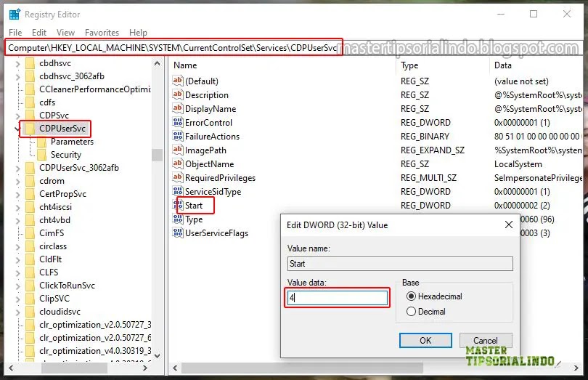Click the cbdhsvc folder icon
Viewport: 588px width, 380px height.
coord(30,63)
